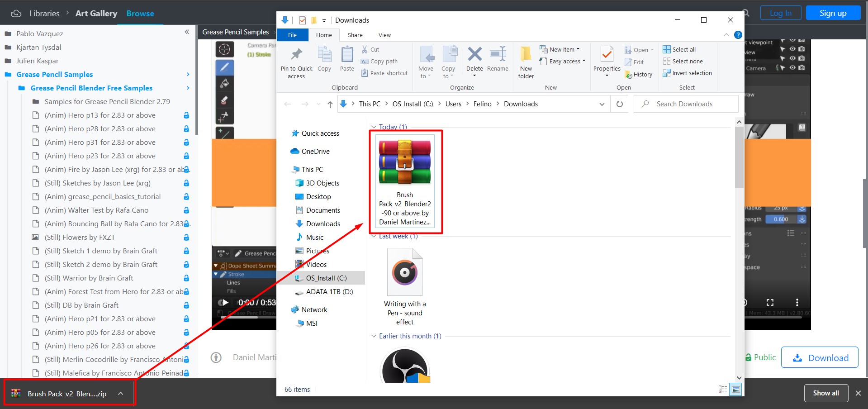This screenshot has width=868, height=409.
Task: Click the Copy icon in the Clipboard group
Action: pos(324,54)
